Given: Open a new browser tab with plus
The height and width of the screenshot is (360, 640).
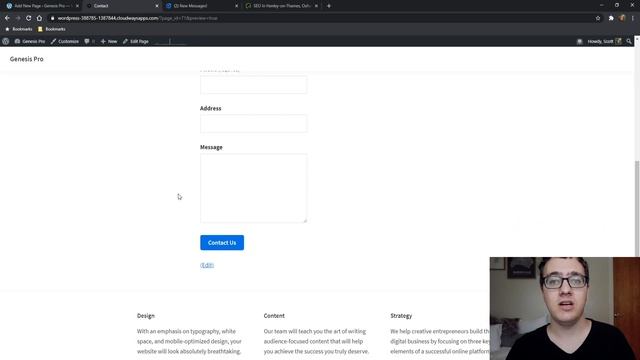Looking at the screenshot, I should coord(329,6).
